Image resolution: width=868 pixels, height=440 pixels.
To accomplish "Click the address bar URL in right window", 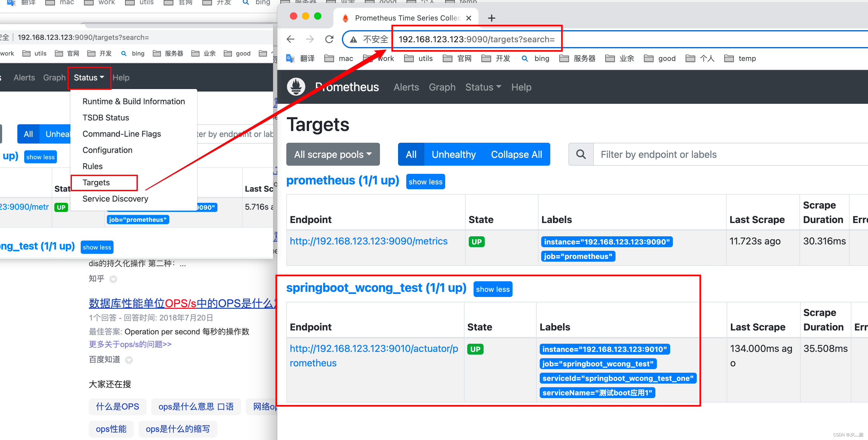I will pos(477,40).
